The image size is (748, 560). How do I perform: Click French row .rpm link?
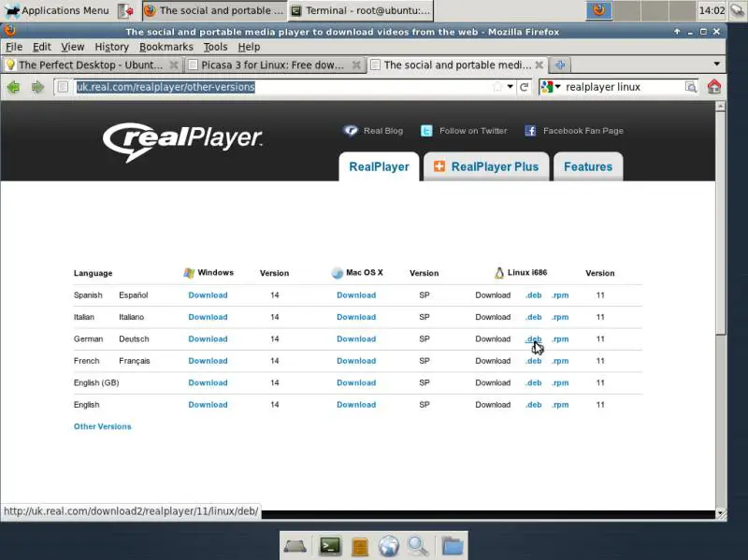click(x=560, y=361)
